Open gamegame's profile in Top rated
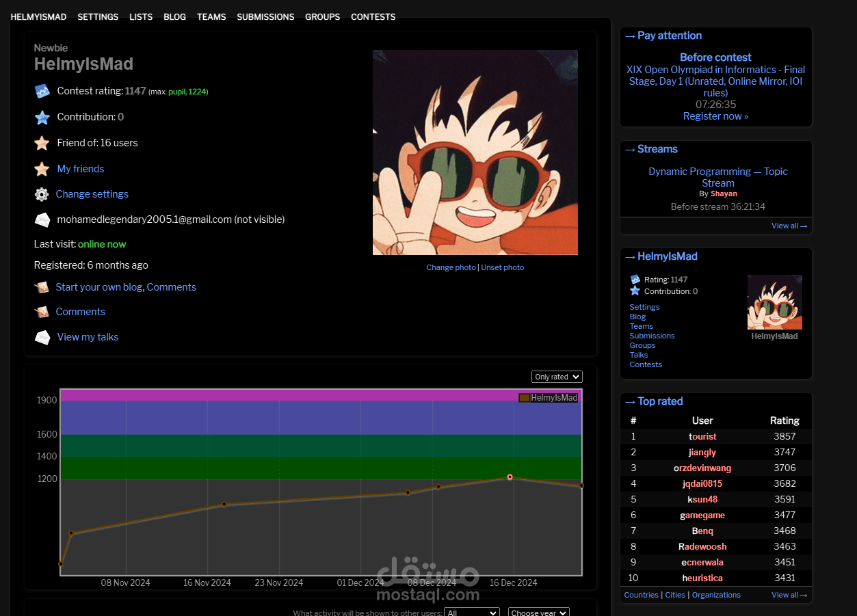The height and width of the screenshot is (616, 857). (x=702, y=515)
